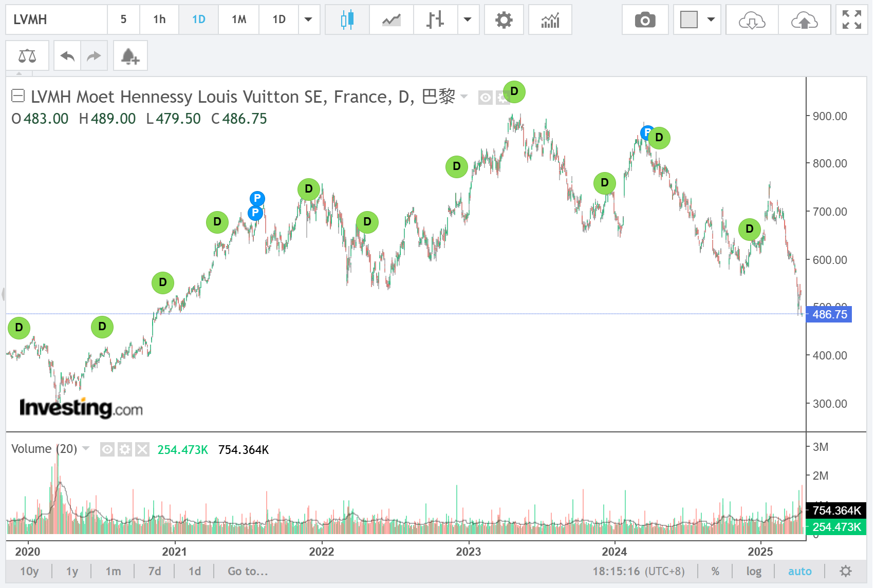Toggle fullscreen mode arrows icon
Viewport: 875px width, 588px height.
point(851,20)
